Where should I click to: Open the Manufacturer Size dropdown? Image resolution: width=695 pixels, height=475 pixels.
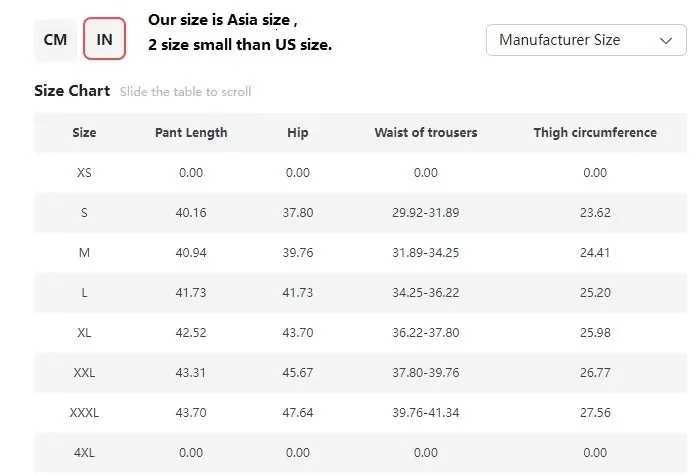click(x=585, y=40)
